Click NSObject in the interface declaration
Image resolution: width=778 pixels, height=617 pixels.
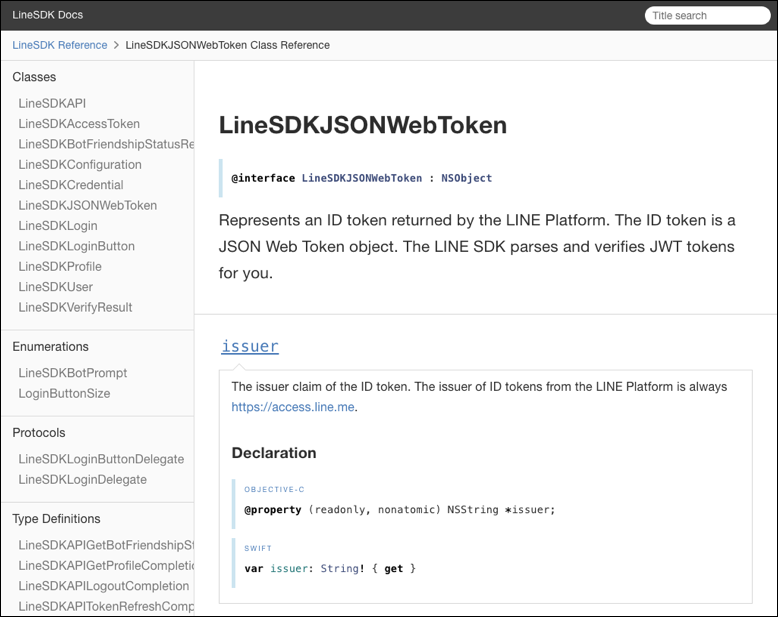pyautogui.click(x=466, y=178)
